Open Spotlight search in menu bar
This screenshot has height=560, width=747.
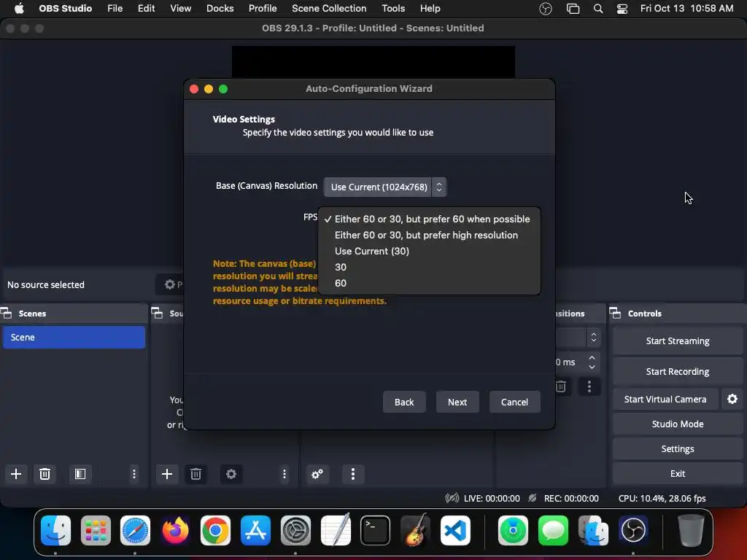(598, 9)
